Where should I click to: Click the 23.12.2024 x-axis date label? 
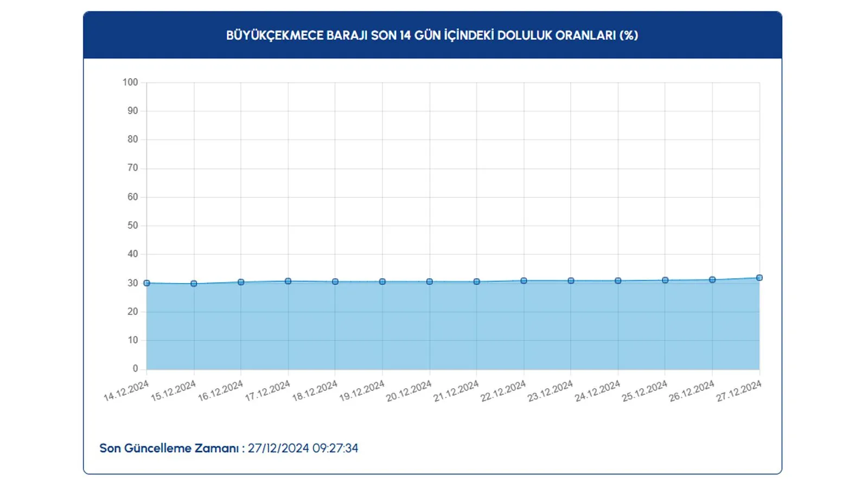tap(550, 391)
